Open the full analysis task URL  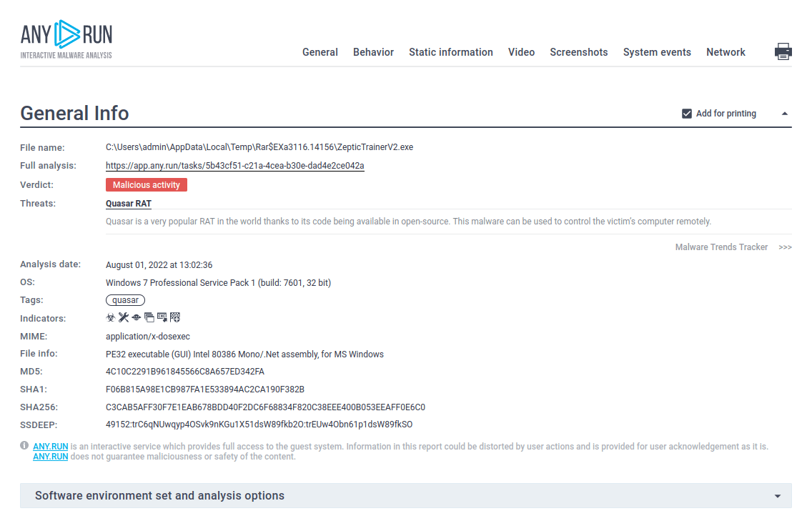(234, 166)
